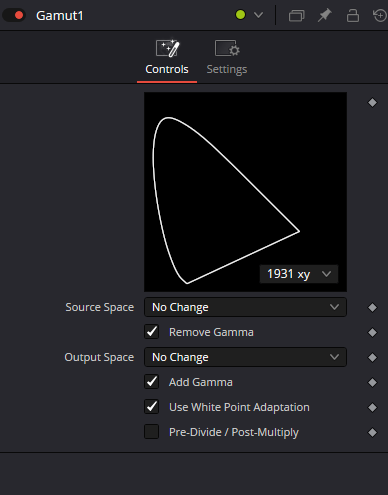Open the Output Space dropdown
The image size is (388, 495).
tap(245, 357)
